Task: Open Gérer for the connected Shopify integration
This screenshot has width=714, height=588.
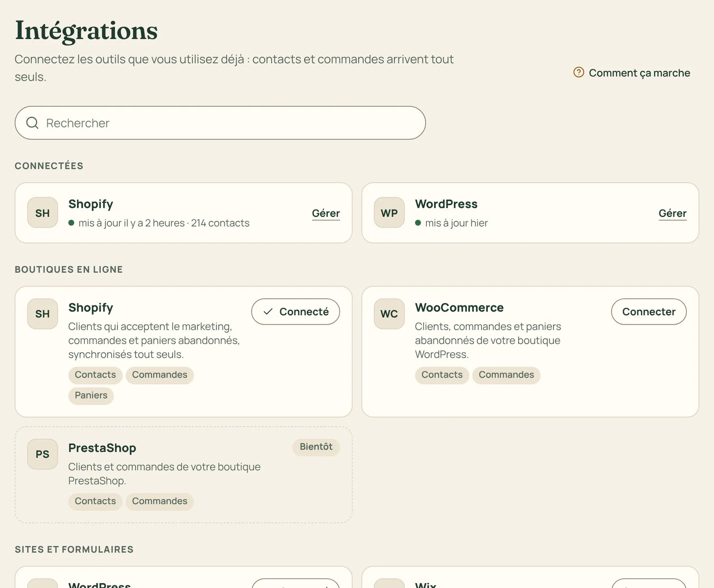Action: tap(326, 213)
